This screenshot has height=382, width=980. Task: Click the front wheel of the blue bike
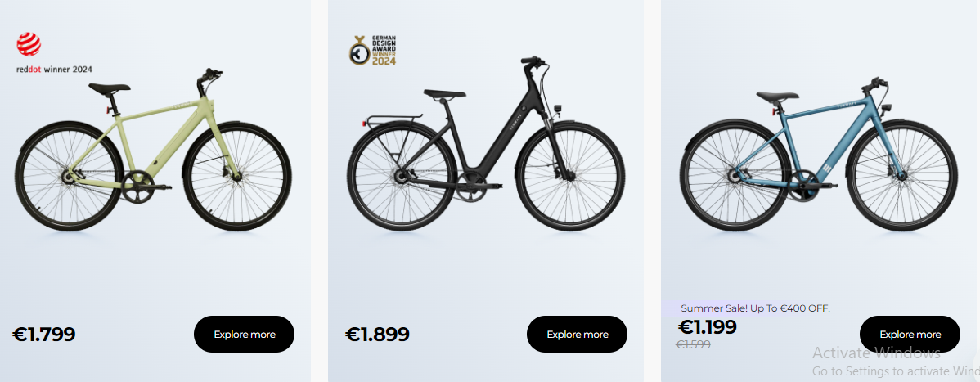coord(903,174)
